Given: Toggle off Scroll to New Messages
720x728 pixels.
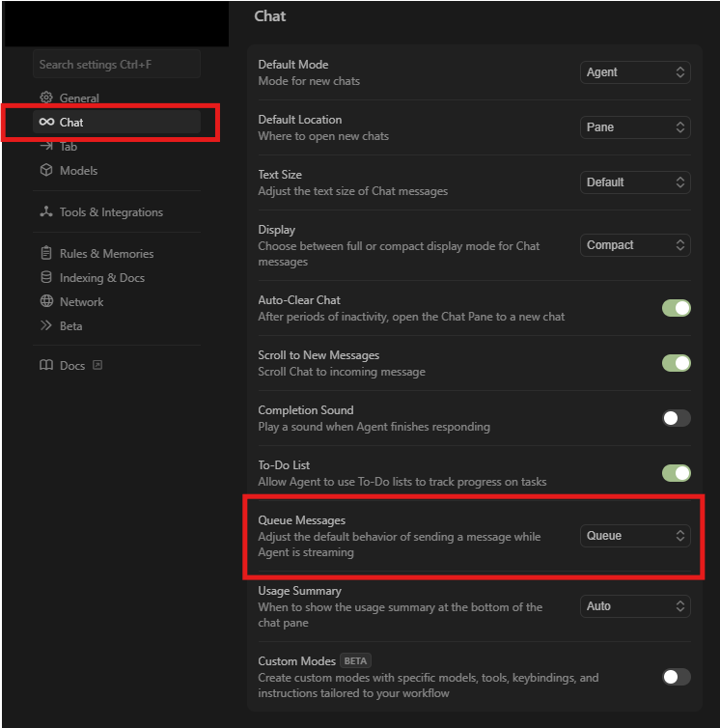Looking at the screenshot, I should tap(676, 363).
